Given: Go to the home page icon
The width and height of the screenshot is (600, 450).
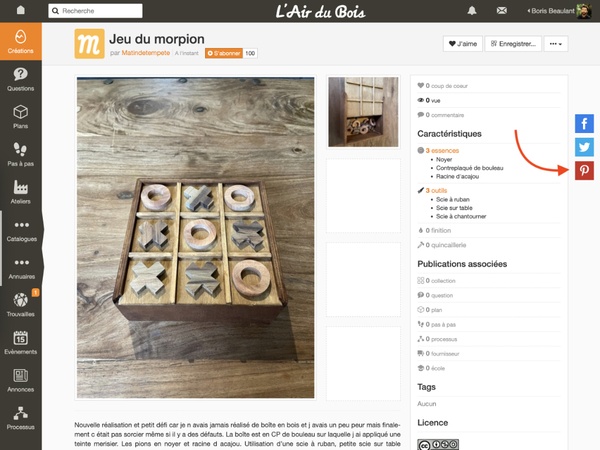Looking at the screenshot, I should coord(19,11).
